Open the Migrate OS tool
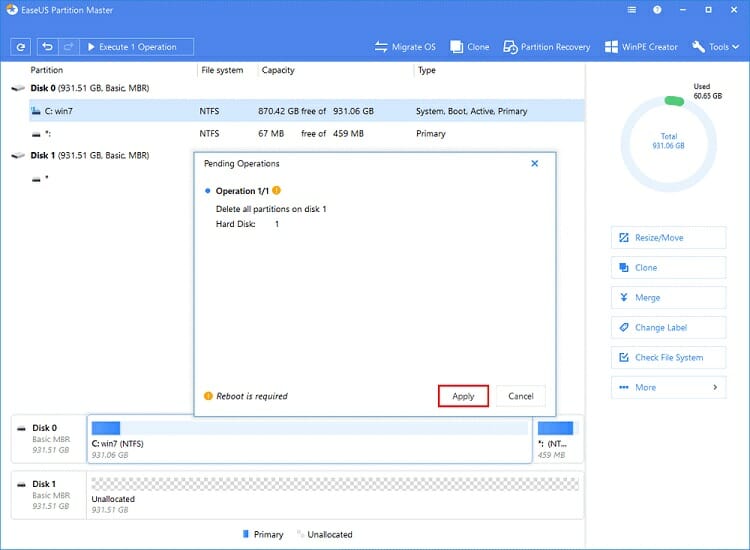Screen dimensions: 750x550 407,47
